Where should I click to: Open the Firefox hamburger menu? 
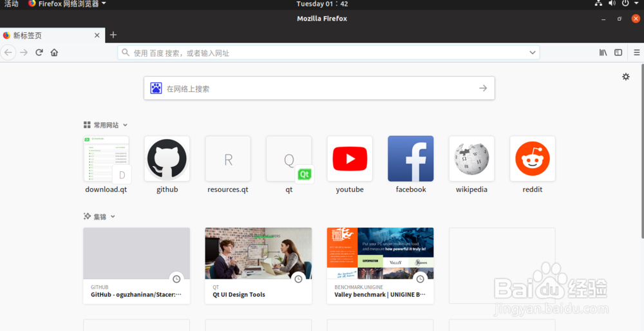click(637, 53)
